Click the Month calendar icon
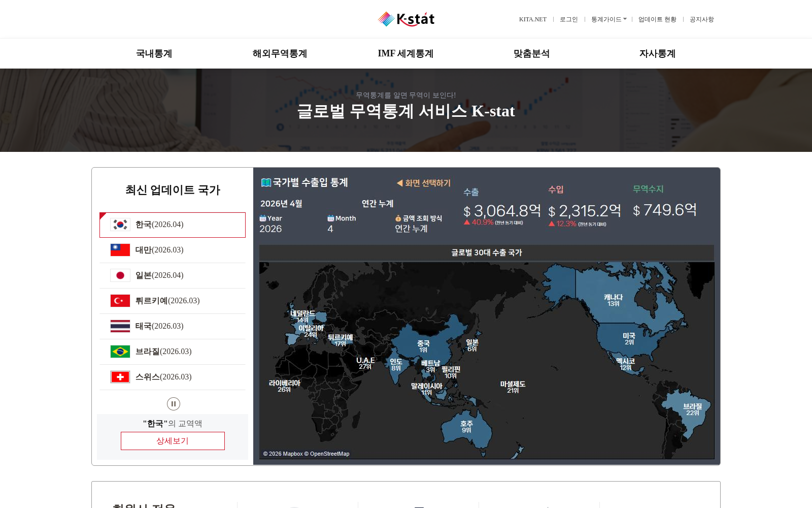The image size is (812, 508). (331, 218)
